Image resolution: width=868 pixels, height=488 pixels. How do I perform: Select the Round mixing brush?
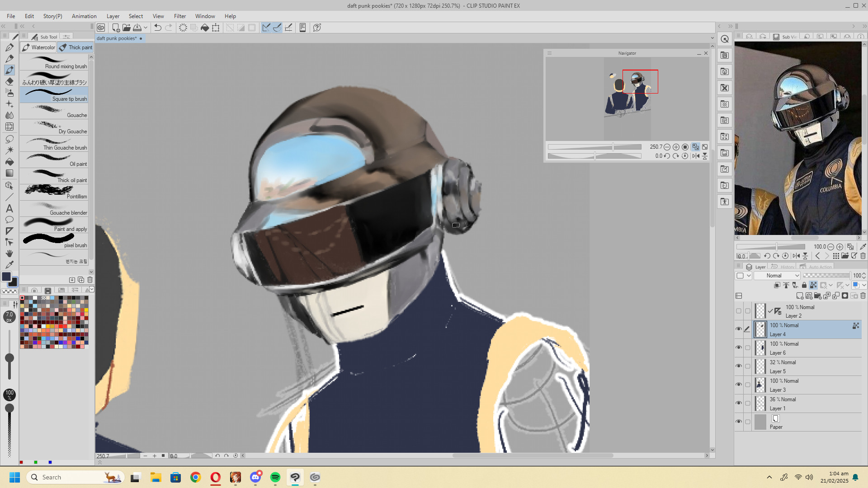pos(54,62)
